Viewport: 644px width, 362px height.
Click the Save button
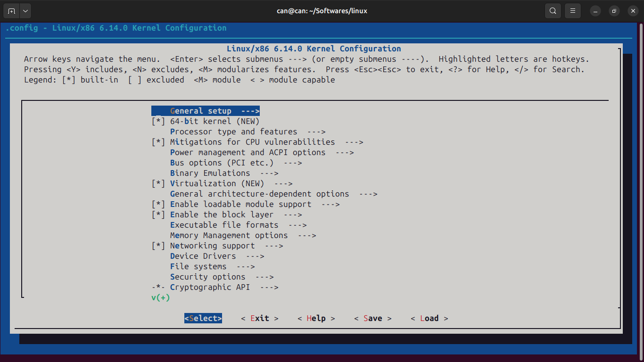pyautogui.click(x=373, y=318)
